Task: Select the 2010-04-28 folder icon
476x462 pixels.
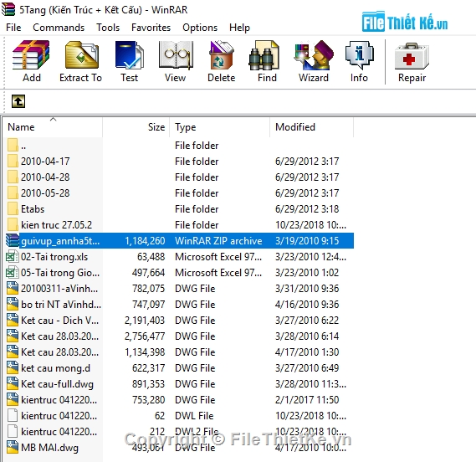Action: [x=13, y=177]
